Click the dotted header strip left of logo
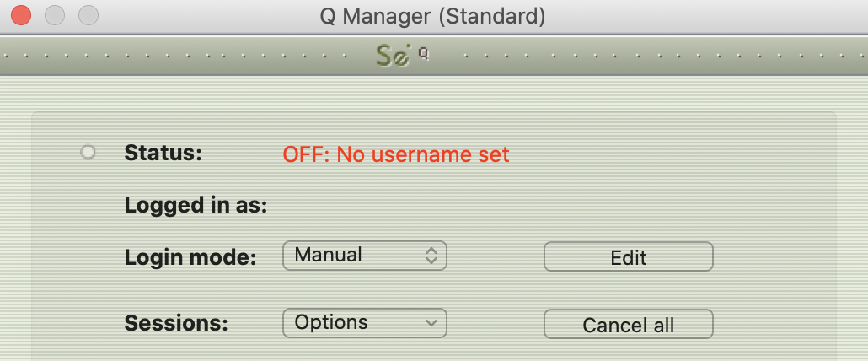 [185, 57]
